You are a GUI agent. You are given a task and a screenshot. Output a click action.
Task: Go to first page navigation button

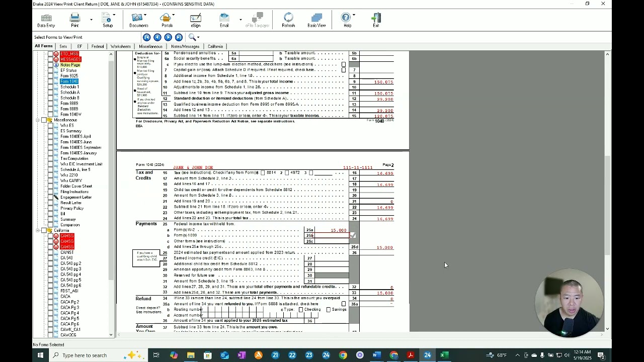coord(146,37)
